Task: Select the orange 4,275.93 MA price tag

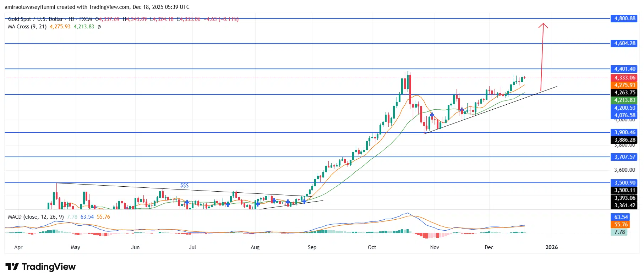Action: (x=624, y=85)
